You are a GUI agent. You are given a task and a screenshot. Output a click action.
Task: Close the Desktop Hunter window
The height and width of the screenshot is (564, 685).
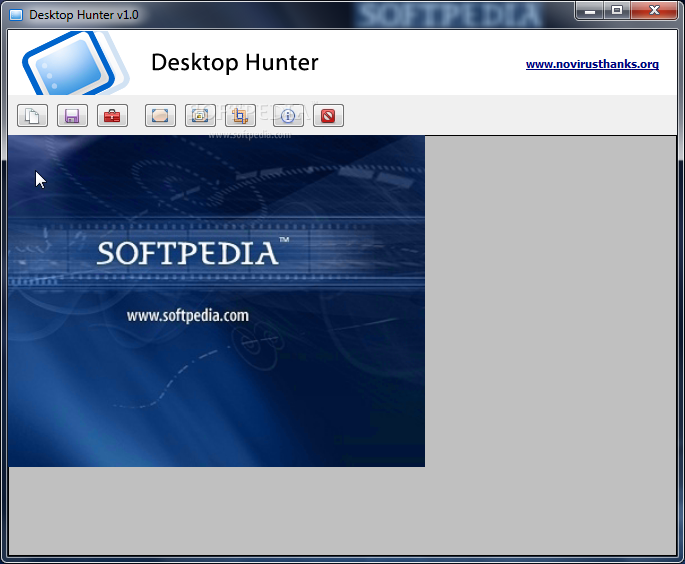[x=654, y=10]
